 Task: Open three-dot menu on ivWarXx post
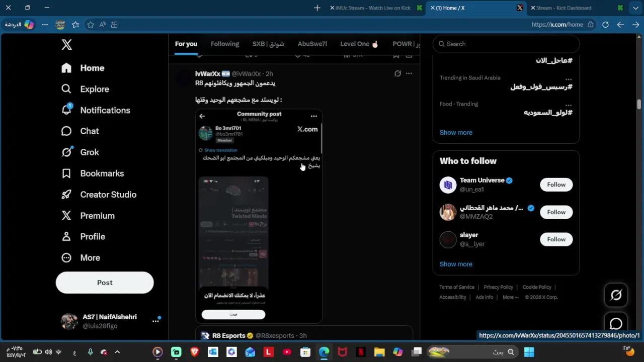click(x=409, y=73)
